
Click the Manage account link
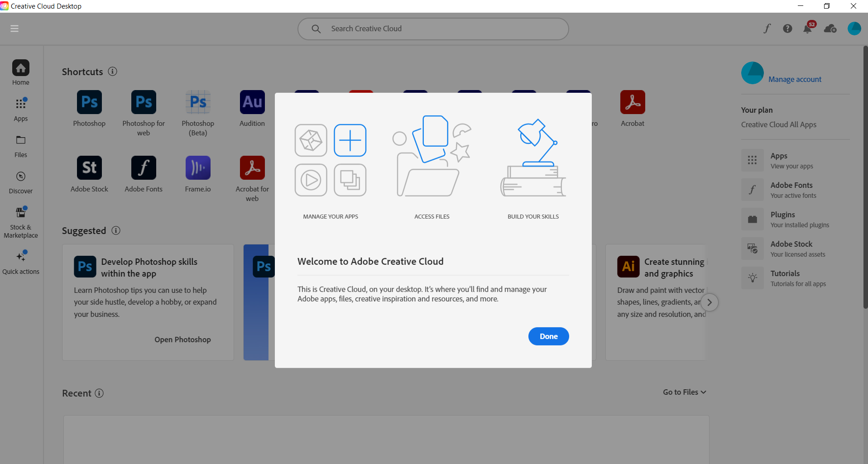point(795,79)
